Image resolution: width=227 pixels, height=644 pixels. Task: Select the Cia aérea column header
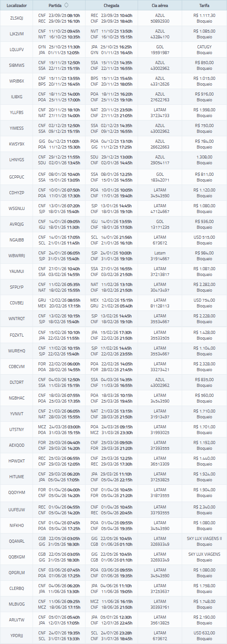click(x=160, y=5)
